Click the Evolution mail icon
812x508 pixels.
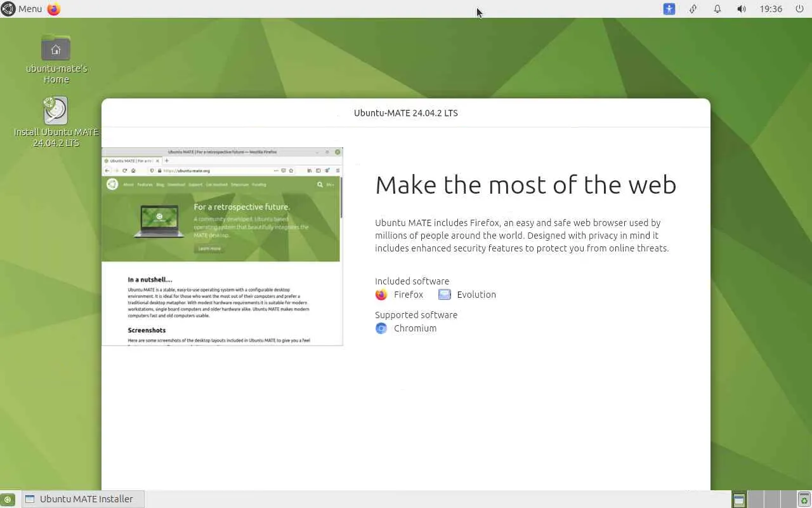coord(444,295)
